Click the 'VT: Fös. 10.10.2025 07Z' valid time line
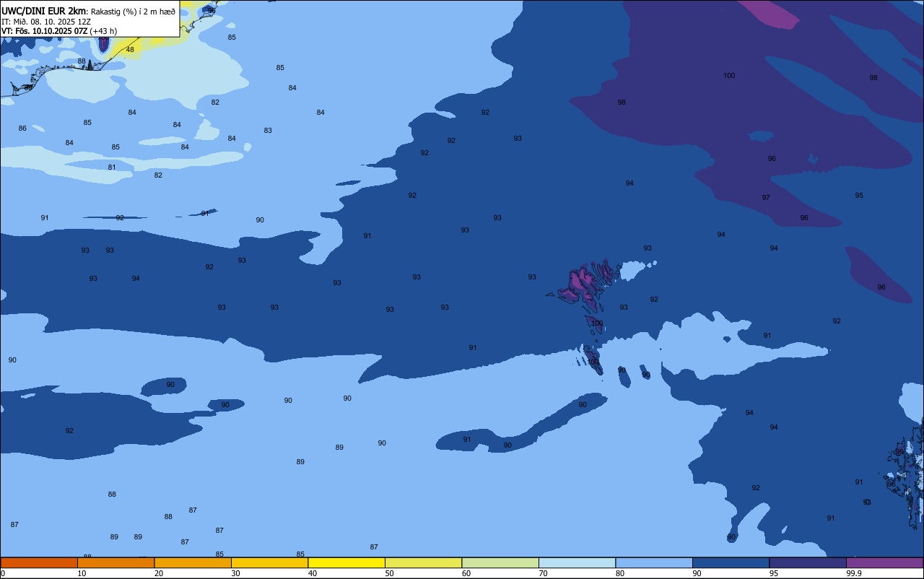 click(44, 31)
